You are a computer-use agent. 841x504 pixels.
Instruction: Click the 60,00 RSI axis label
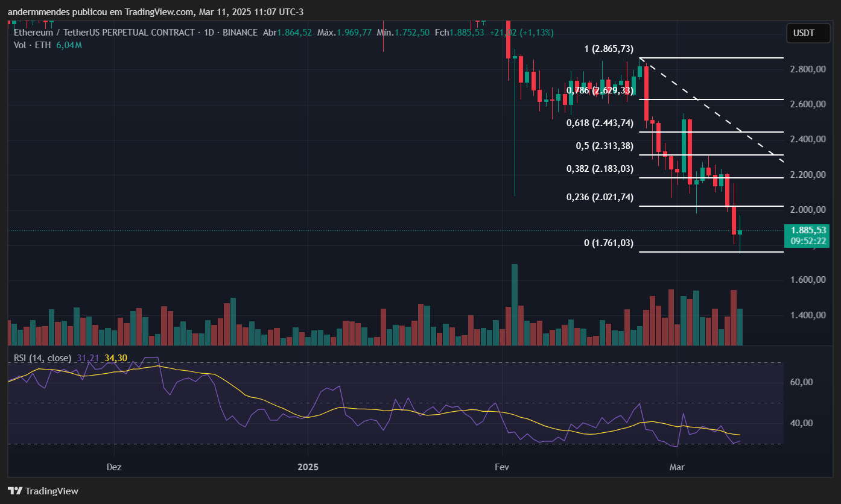[801, 382]
